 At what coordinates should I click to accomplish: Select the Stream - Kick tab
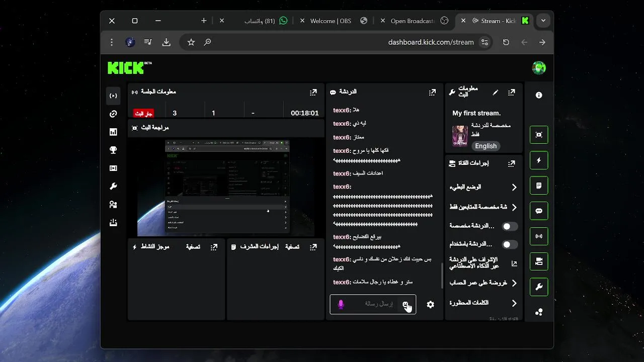(x=496, y=21)
